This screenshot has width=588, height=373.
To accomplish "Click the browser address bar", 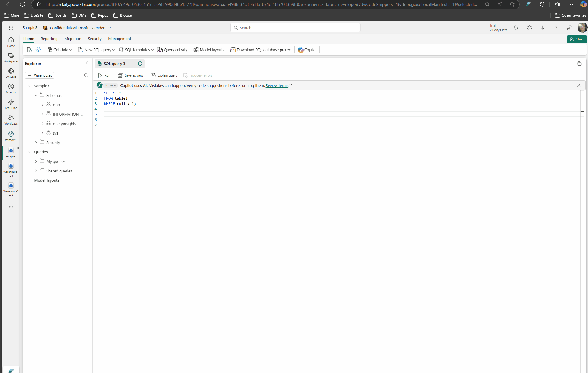I will tap(261, 4).
